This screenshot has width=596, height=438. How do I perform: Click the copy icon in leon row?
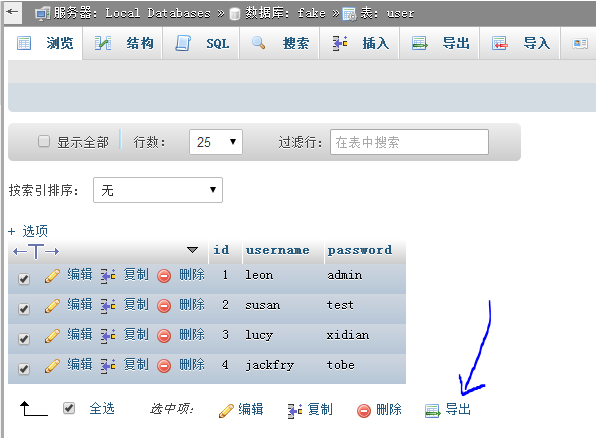[108, 276]
